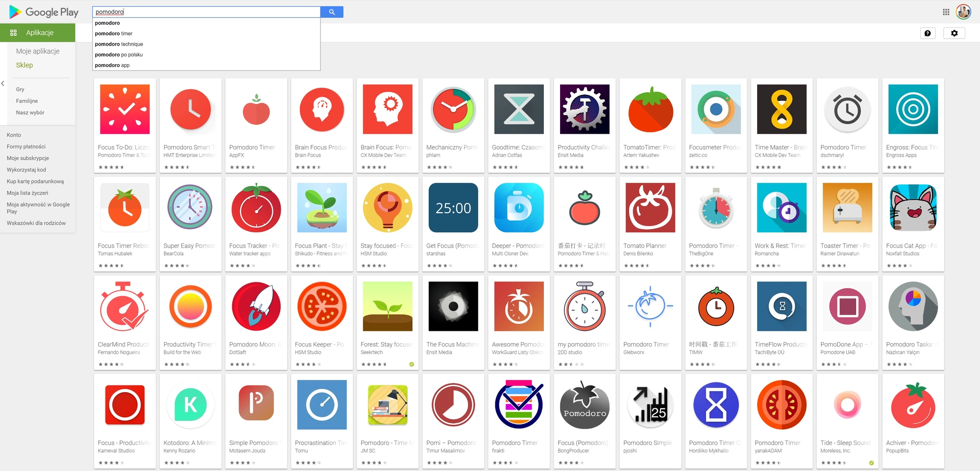The height and width of the screenshot is (471, 980).
Task: Open the account profile avatar
Action: 963,12
